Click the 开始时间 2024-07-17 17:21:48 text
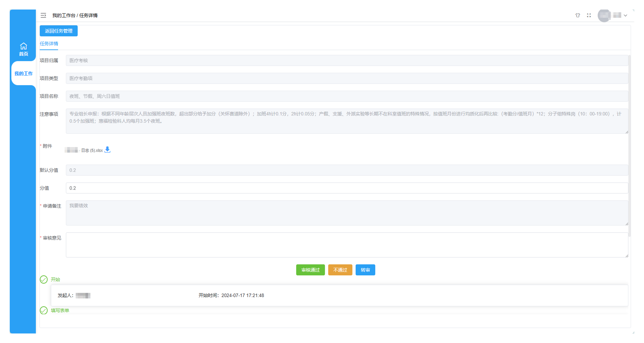 tap(231, 295)
